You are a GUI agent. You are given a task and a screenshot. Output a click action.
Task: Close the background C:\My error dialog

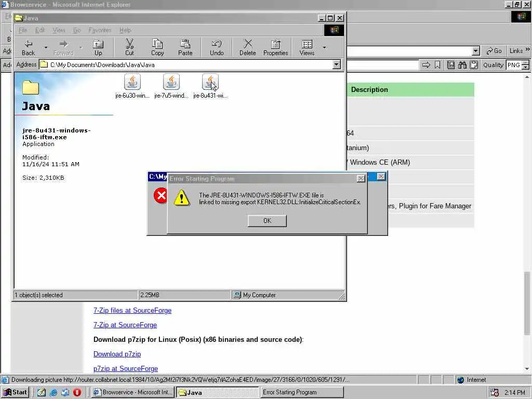click(381, 177)
